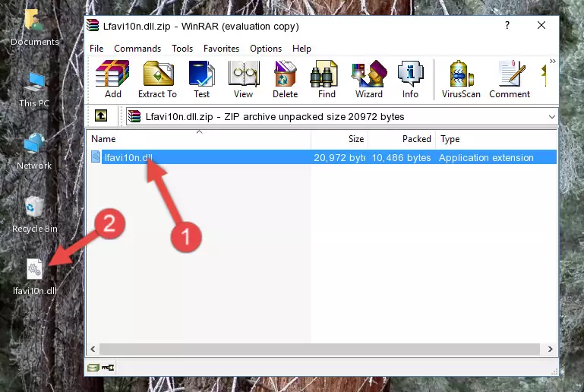This screenshot has height=392, width=584.
Task: Click the Info toolbar icon
Action: pos(410,79)
